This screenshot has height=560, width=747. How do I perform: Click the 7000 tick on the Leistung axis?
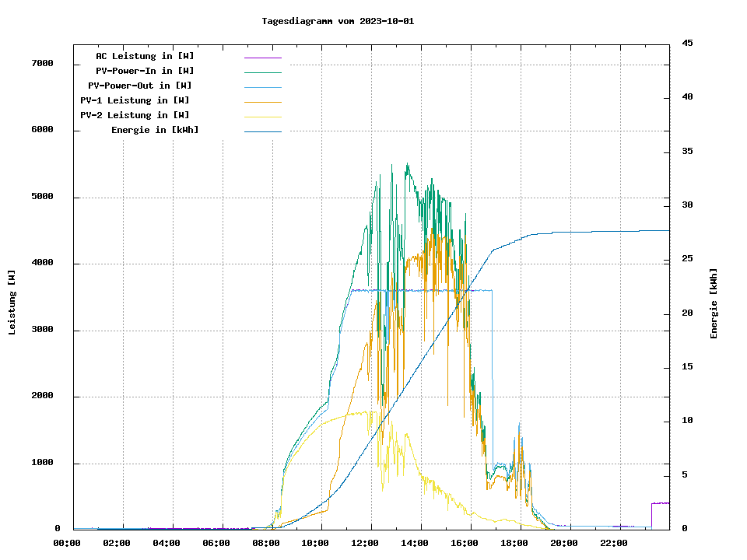(x=42, y=63)
